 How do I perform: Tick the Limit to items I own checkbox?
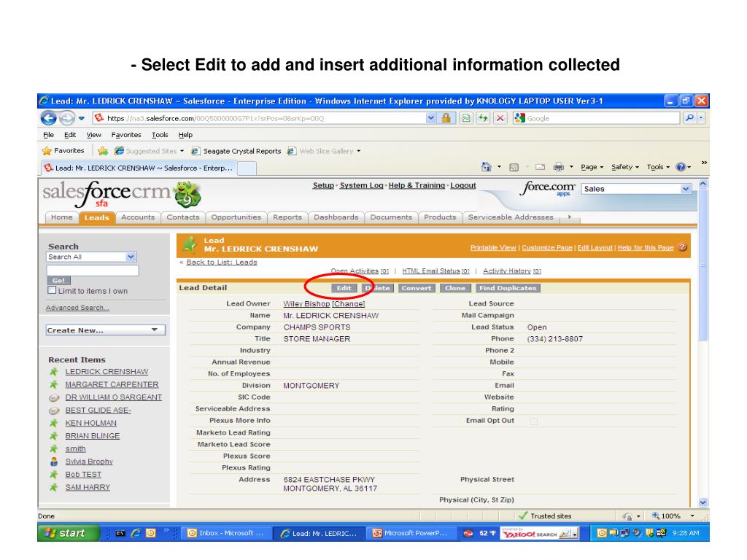(52, 290)
